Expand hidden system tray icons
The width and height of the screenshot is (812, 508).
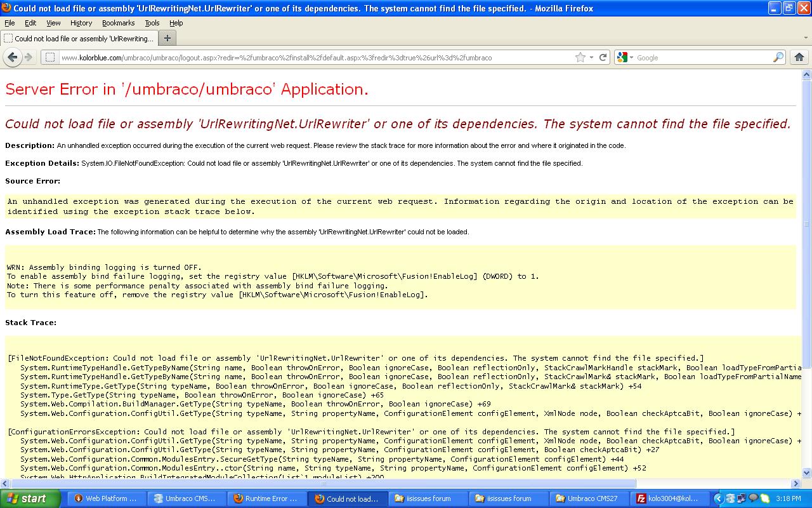718,498
